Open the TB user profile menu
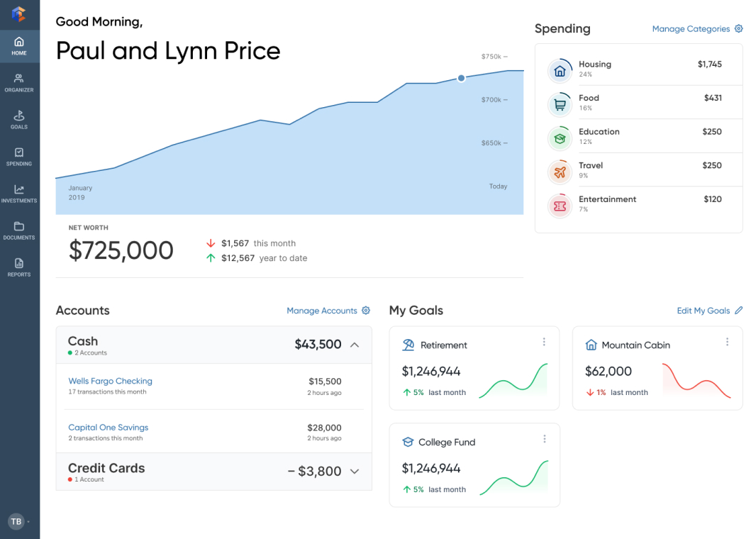This screenshot has height=539, width=756. coord(16,521)
